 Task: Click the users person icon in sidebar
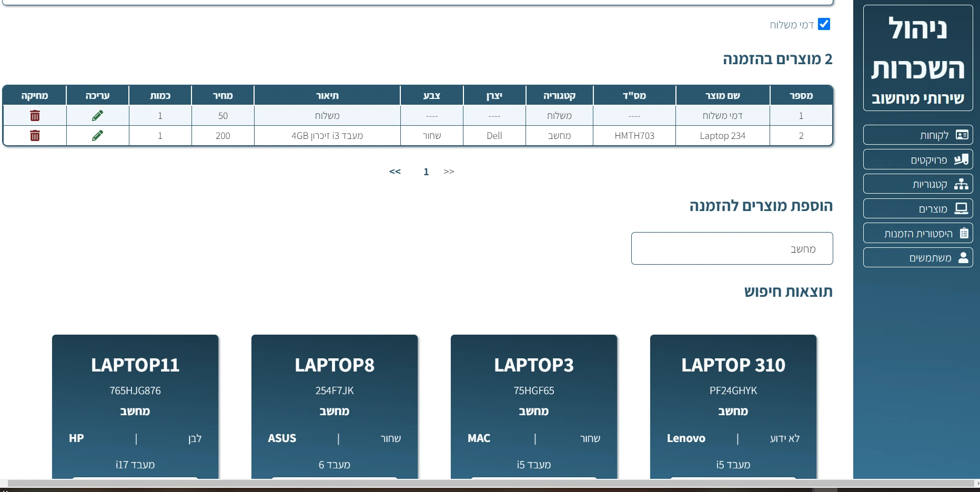[x=963, y=257]
